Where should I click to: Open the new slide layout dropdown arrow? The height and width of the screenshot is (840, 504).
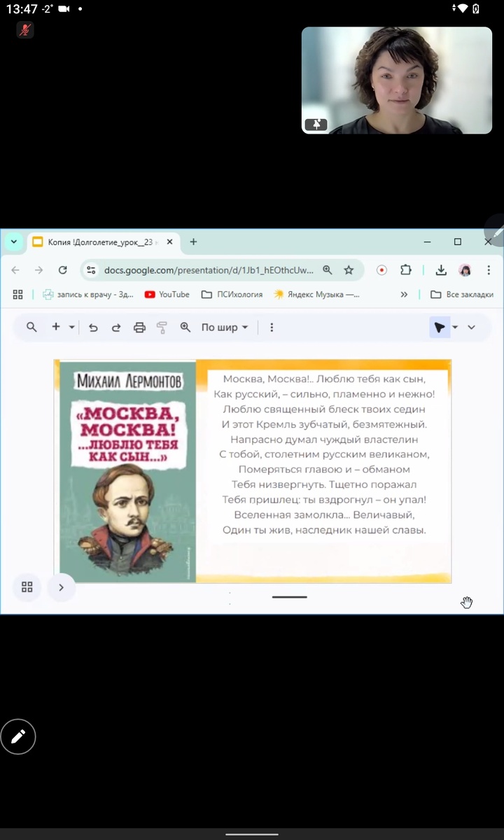tap(71, 327)
